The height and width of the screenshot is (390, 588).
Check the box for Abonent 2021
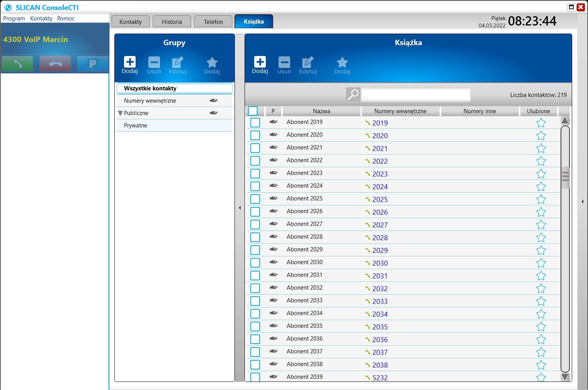pos(255,148)
